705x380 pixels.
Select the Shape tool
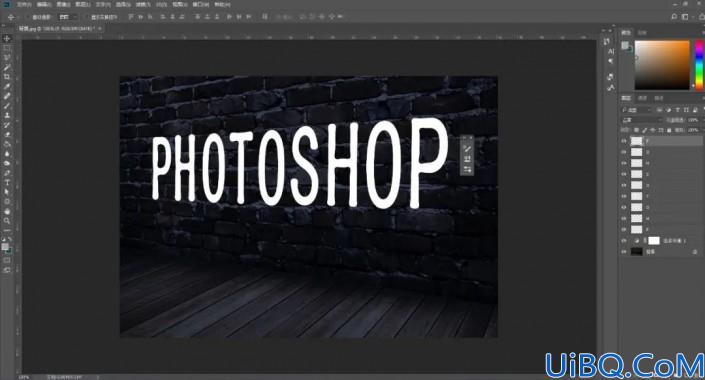point(7,202)
